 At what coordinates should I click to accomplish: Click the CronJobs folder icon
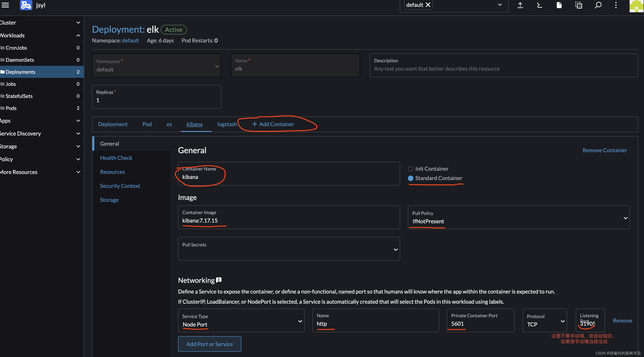(3, 48)
